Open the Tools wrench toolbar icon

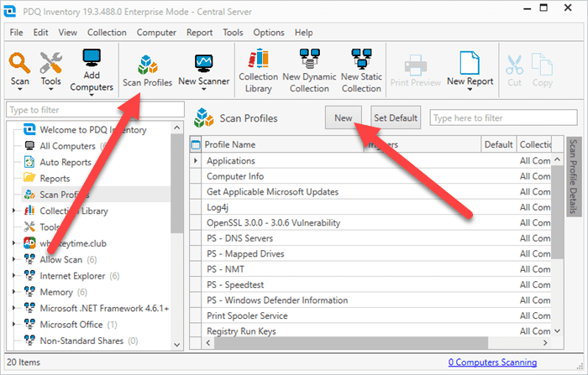(50, 63)
